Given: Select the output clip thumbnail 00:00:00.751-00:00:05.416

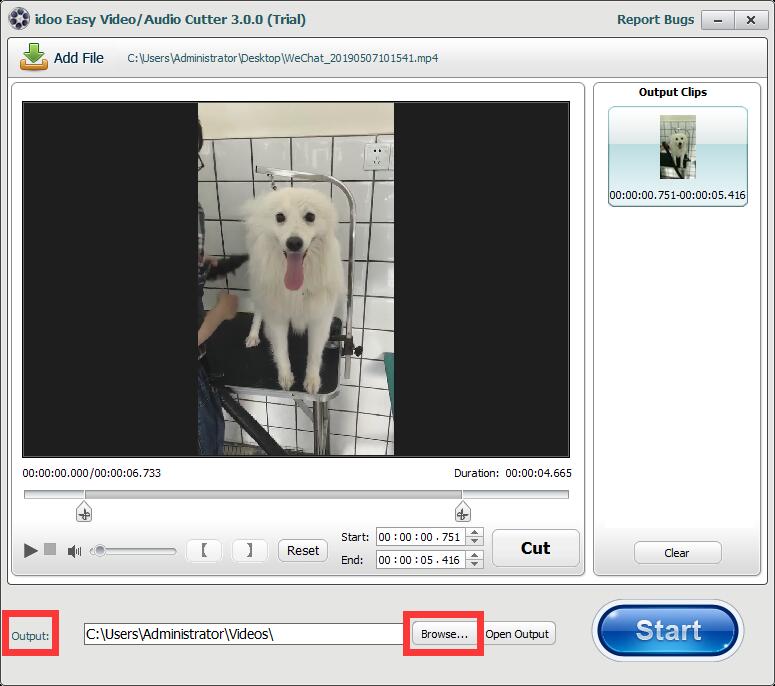Looking at the screenshot, I should [x=678, y=156].
